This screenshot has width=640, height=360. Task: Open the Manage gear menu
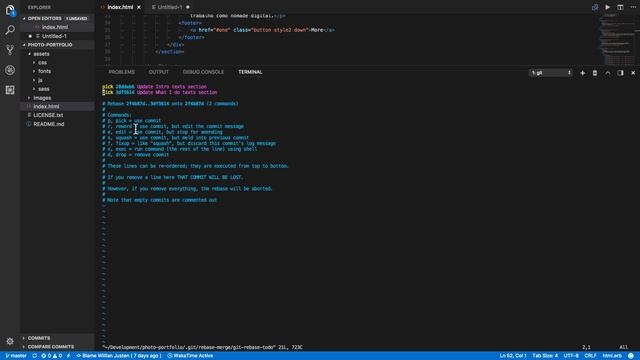[x=10, y=341]
